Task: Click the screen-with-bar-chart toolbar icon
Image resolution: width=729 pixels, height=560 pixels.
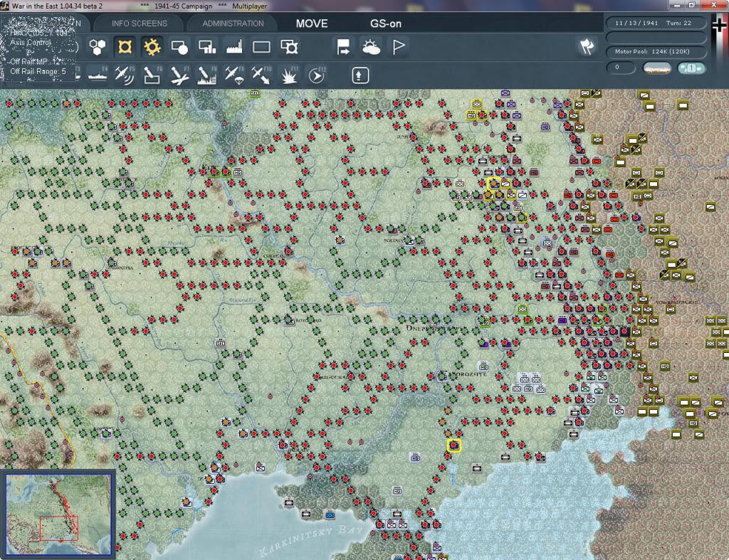Action: point(207,47)
